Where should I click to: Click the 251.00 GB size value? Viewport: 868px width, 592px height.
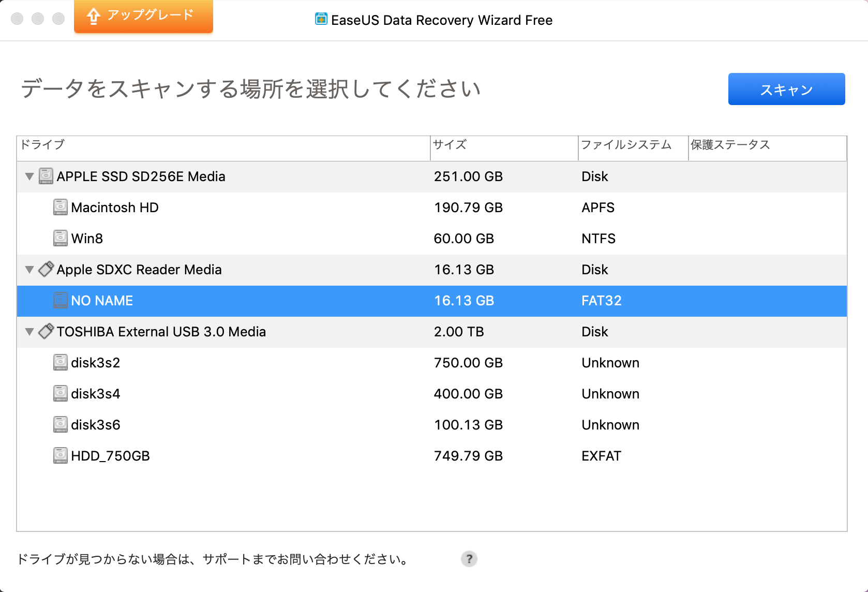[x=468, y=176]
